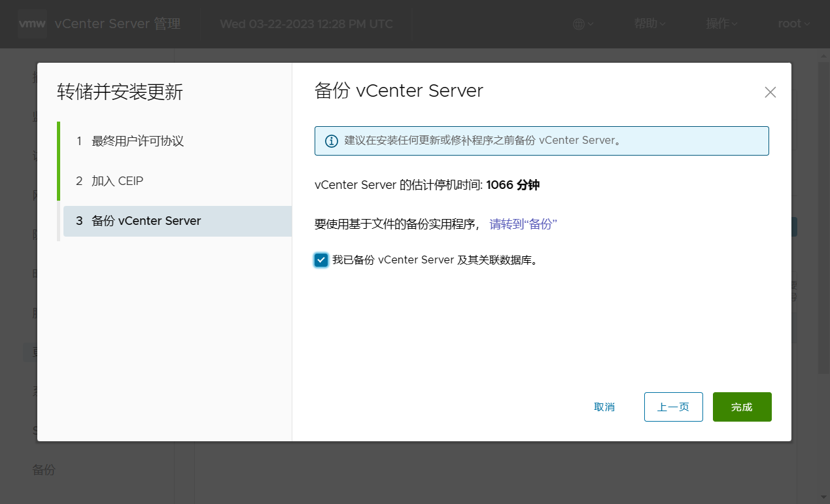Screen dimensions: 830x504
Task: Click the vmw logo in the header
Action: (31, 24)
